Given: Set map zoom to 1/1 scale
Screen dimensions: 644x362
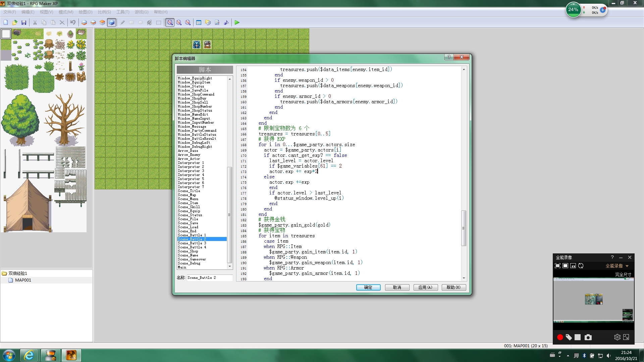Looking at the screenshot, I should tap(170, 22).
